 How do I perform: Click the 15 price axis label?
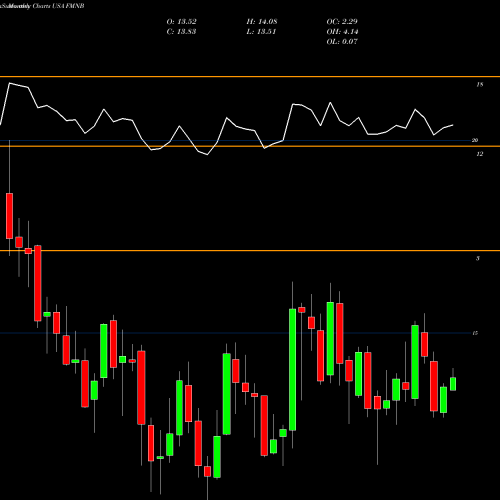tap(475, 333)
